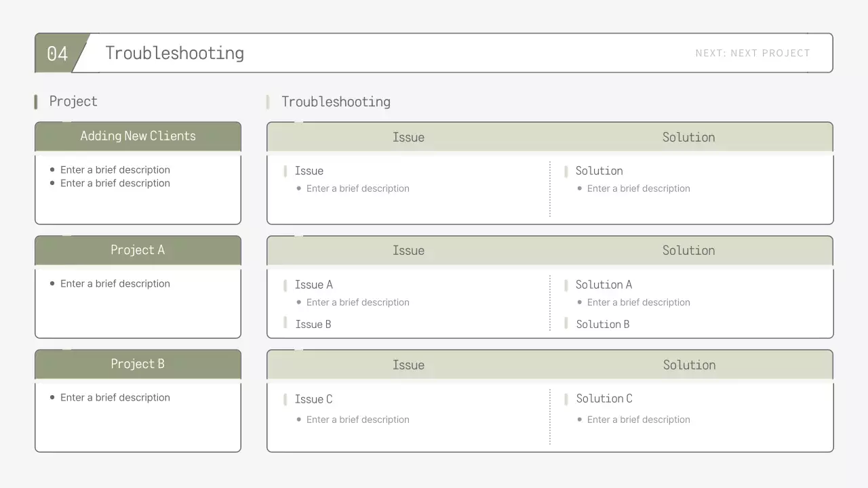The width and height of the screenshot is (868, 488).
Task: Select "Enter a brief description" under Project B
Action: point(115,397)
